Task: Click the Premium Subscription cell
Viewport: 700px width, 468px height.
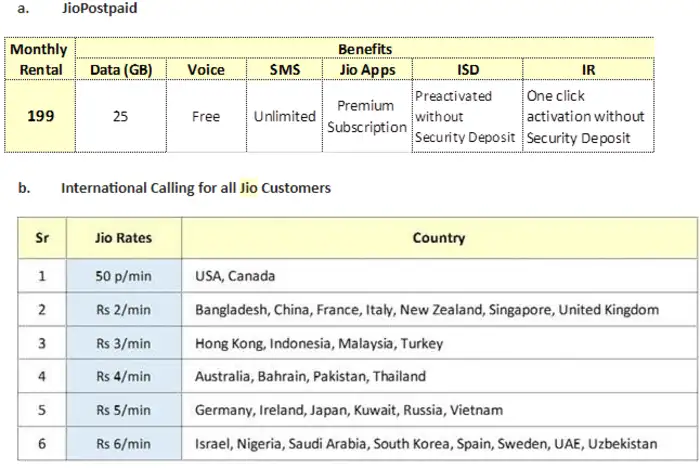Action: 367,115
